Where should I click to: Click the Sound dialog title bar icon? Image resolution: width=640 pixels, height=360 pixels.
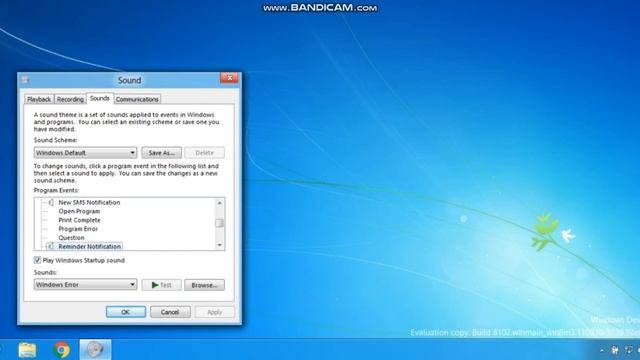(x=26, y=80)
